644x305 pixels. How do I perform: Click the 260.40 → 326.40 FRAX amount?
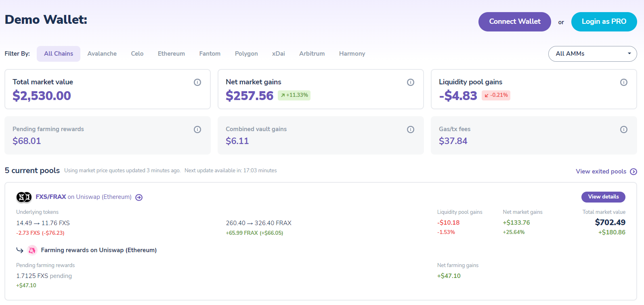coord(258,223)
